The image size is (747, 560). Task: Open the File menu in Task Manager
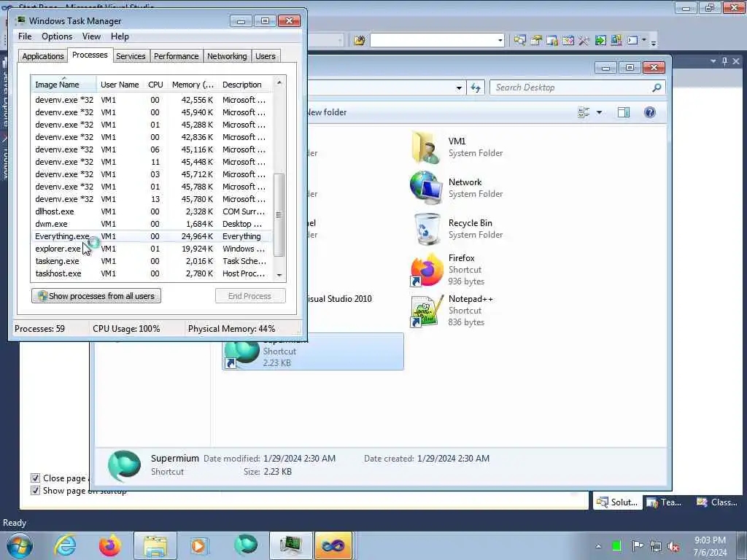[x=25, y=36]
